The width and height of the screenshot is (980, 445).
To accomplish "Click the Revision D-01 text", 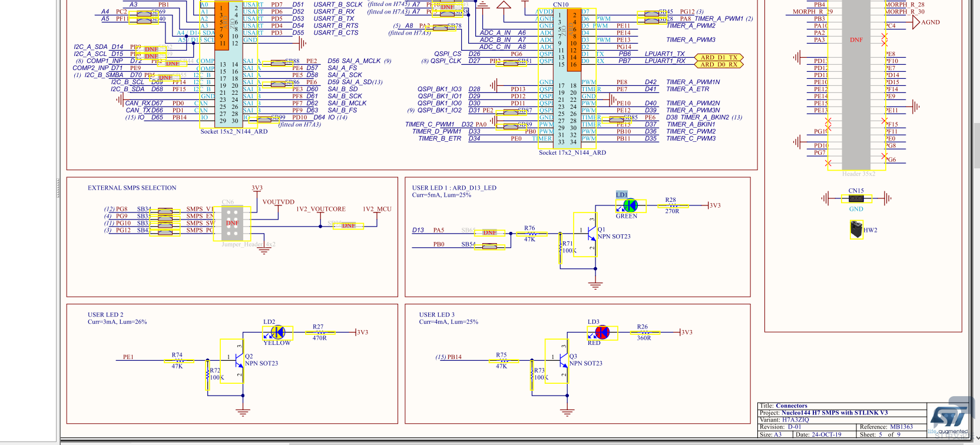I will (x=780, y=427).
